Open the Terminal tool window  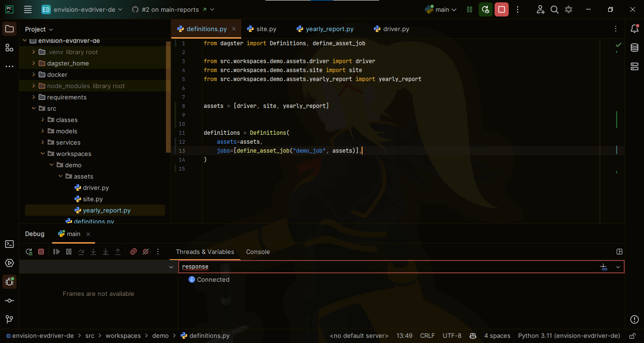9,244
